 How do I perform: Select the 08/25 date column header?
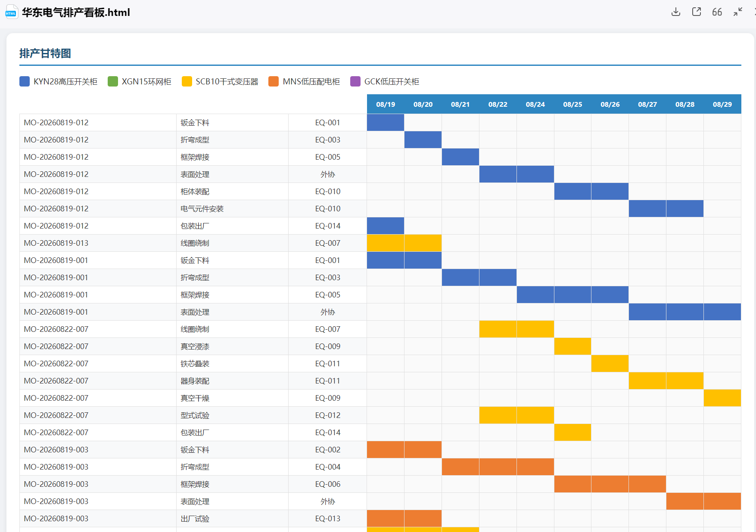(573, 104)
